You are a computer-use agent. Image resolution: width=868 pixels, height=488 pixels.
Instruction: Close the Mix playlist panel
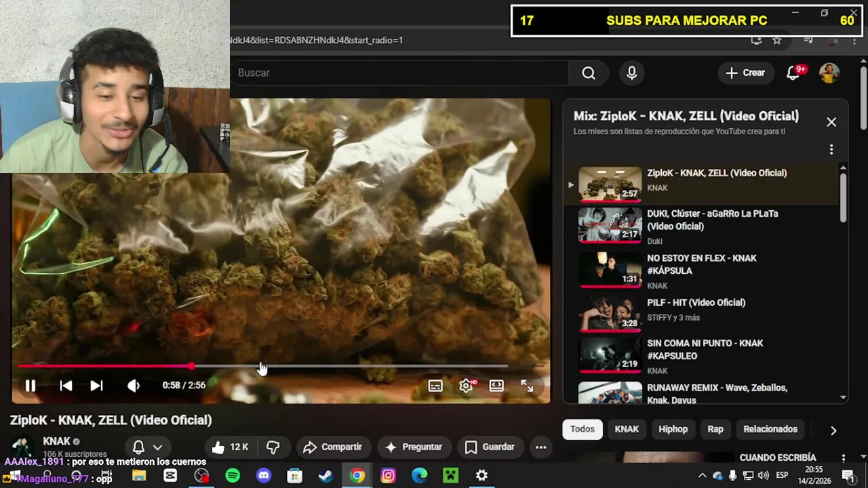click(x=831, y=122)
